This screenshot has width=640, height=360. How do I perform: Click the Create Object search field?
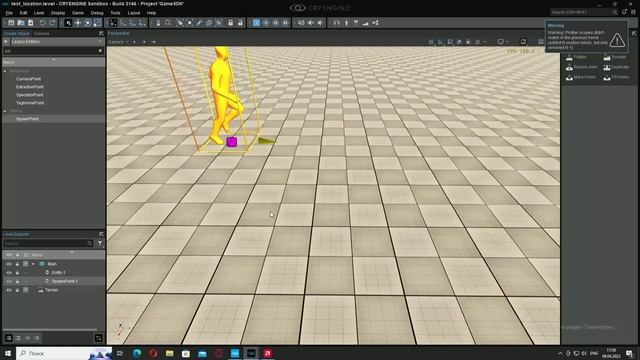pos(53,51)
